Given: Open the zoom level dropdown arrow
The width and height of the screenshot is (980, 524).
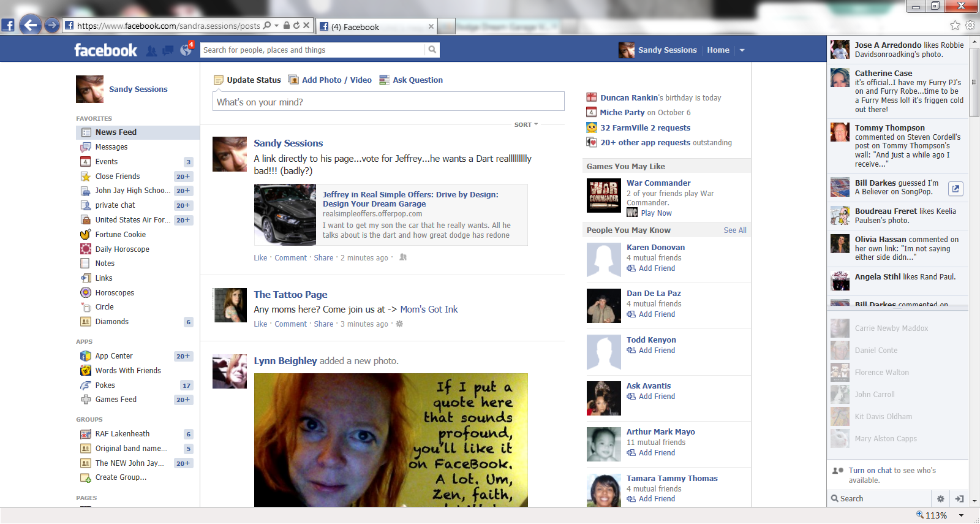Looking at the screenshot, I should tap(962, 515).
